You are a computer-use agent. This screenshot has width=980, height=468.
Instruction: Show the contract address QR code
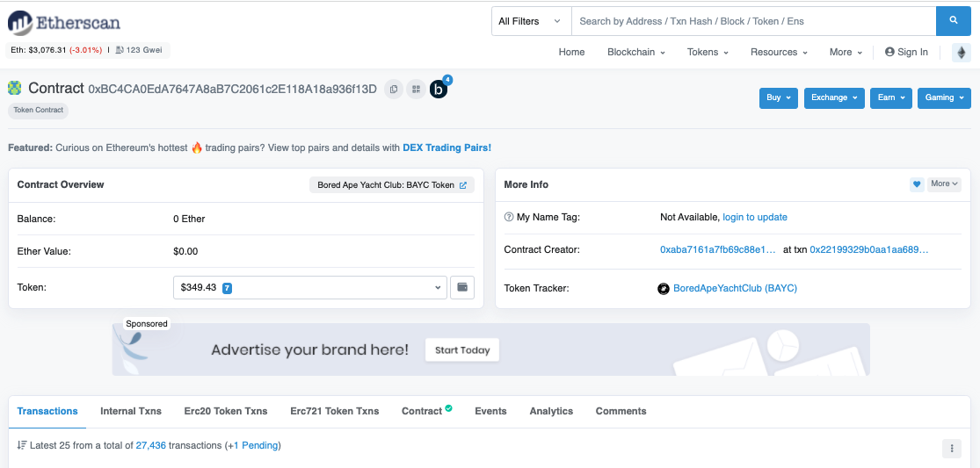tap(416, 90)
